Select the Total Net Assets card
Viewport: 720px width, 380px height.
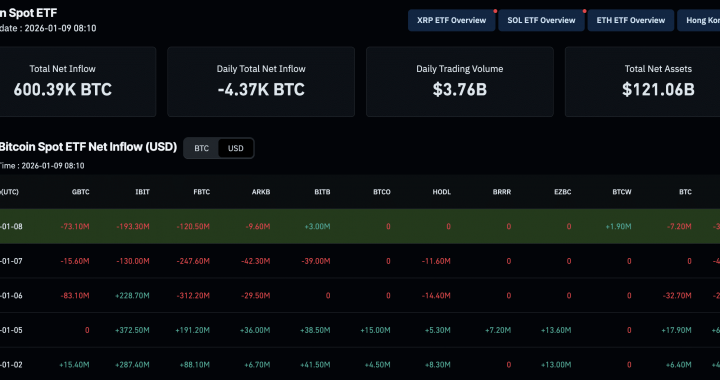pyautogui.click(x=642, y=81)
